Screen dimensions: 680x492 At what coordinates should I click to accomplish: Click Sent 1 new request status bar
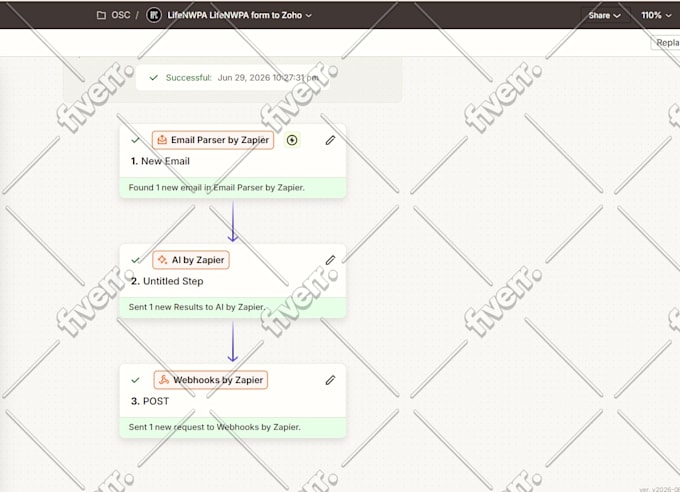pyautogui.click(x=233, y=427)
